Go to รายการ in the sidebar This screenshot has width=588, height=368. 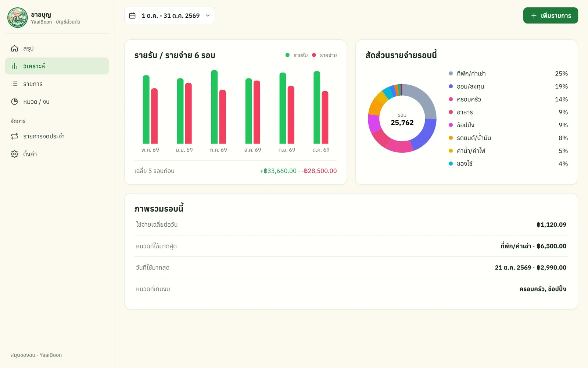coord(57,84)
